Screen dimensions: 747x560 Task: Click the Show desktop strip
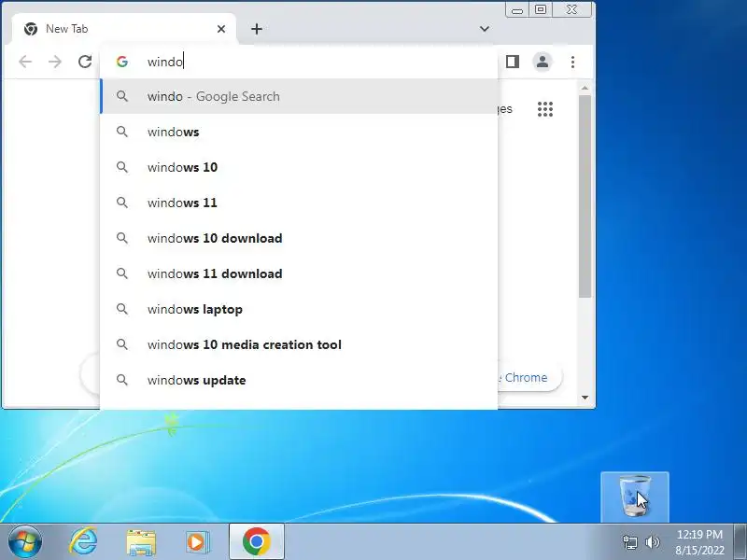pyautogui.click(x=740, y=541)
